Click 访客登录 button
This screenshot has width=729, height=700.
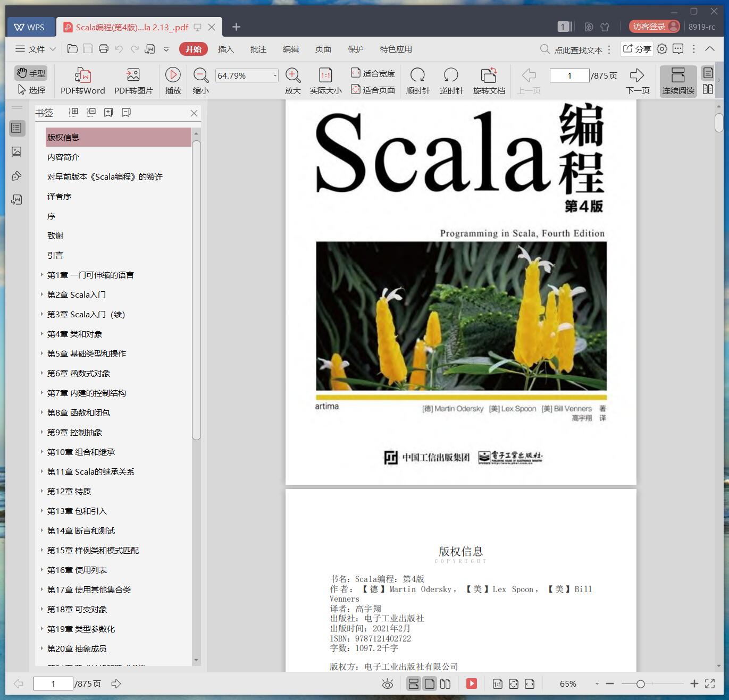[654, 27]
